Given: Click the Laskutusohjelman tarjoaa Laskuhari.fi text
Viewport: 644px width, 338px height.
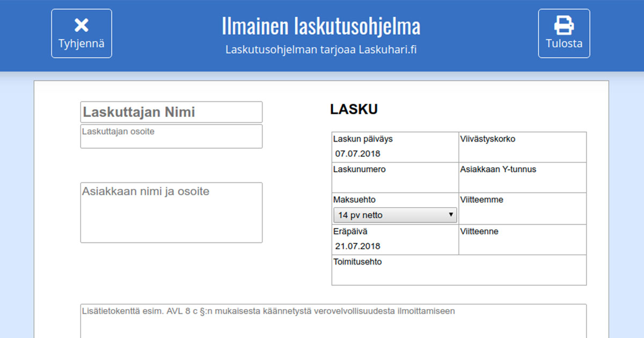Looking at the screenshot, I should click(x=321, y=50).
